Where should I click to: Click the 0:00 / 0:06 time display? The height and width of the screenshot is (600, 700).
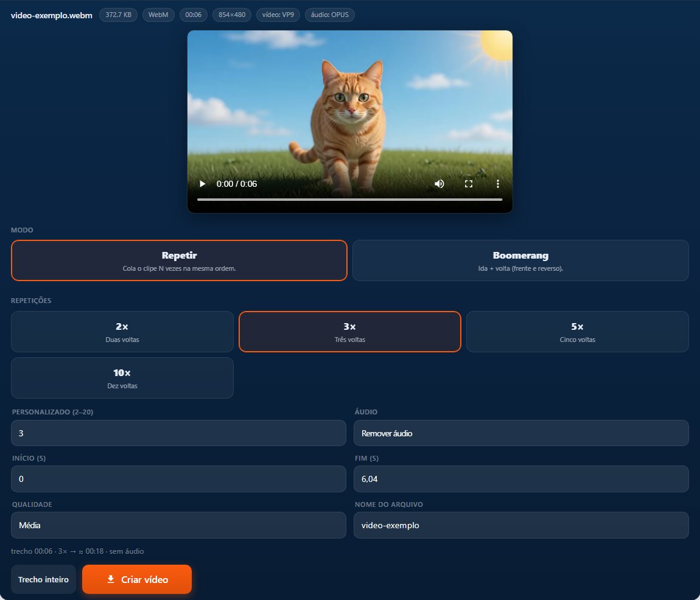[x=237, y=184]
